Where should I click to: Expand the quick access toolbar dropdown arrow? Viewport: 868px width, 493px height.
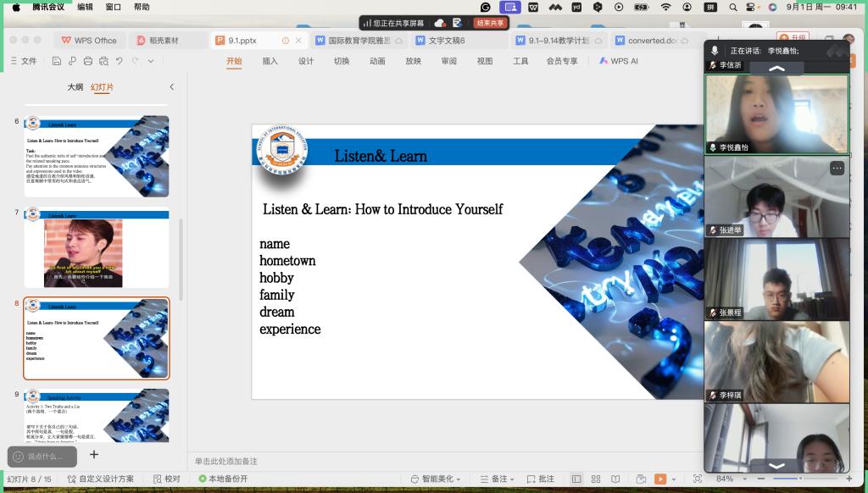coord(151,61)
